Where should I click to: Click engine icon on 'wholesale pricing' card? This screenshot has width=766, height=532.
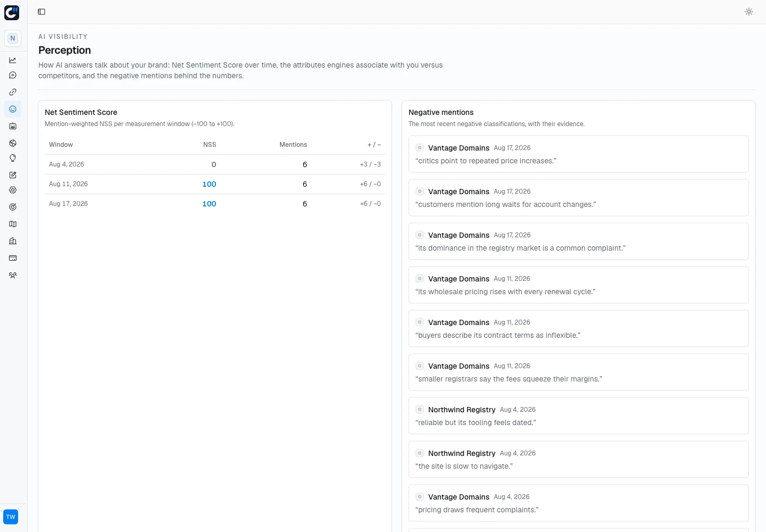tap(420, 279)
